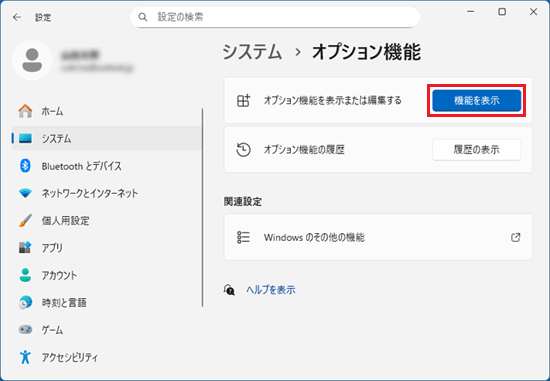Click the アプリ icon
Image resolution: width=550 pixels, height=381 pixels.
(25, 248)
